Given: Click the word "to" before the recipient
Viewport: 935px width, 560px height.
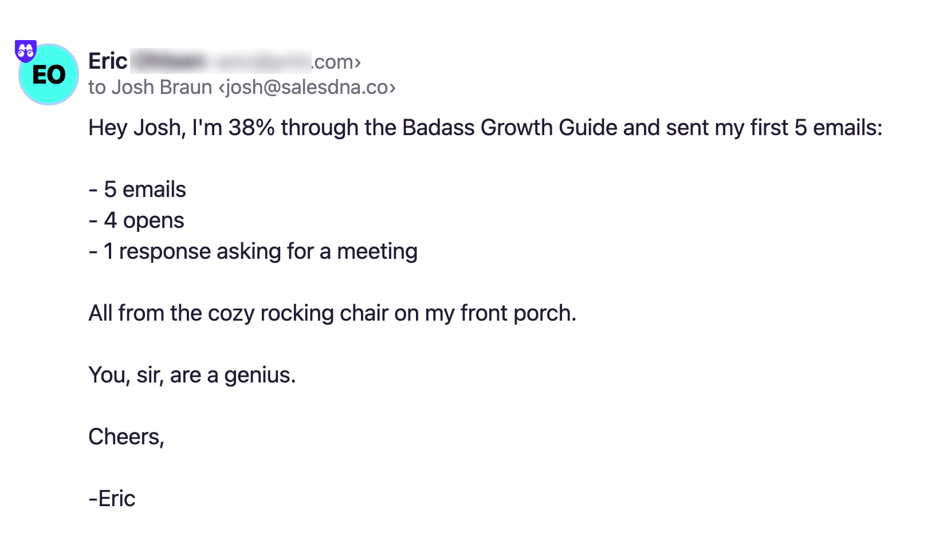Looking at the screenshot, I should 97,88.
